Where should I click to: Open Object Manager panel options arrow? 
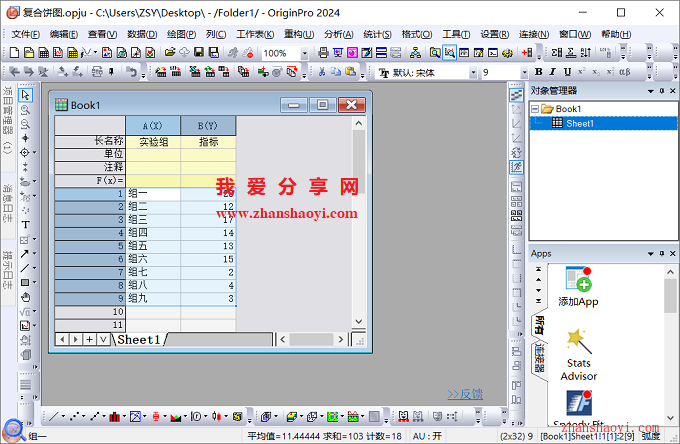tap(651, 91)
